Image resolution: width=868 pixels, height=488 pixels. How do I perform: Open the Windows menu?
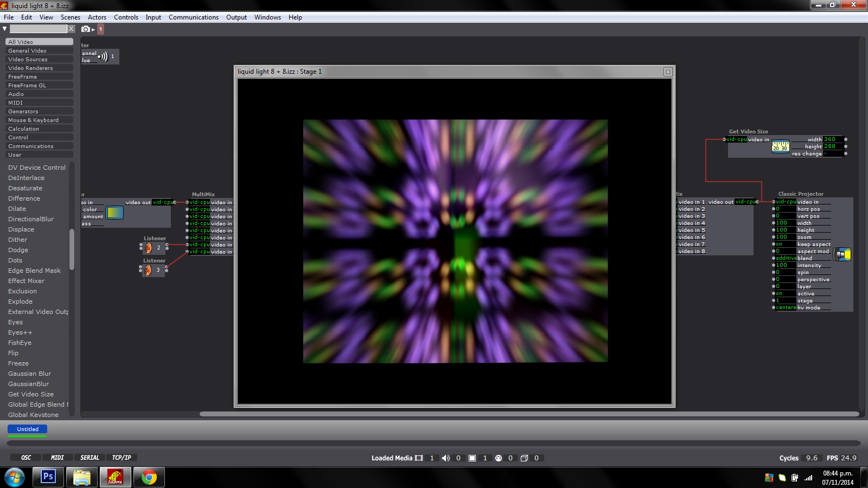267,17
